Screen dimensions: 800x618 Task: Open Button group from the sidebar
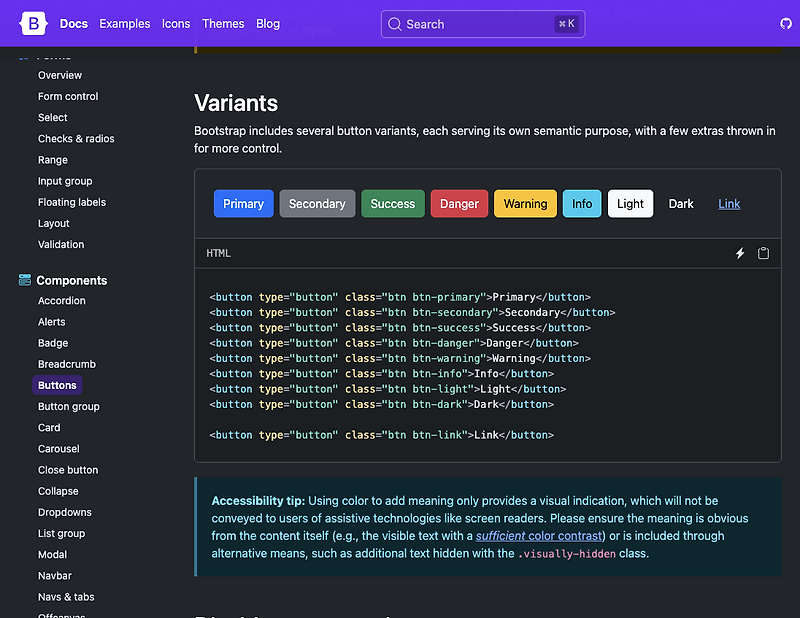click(68, 406)
